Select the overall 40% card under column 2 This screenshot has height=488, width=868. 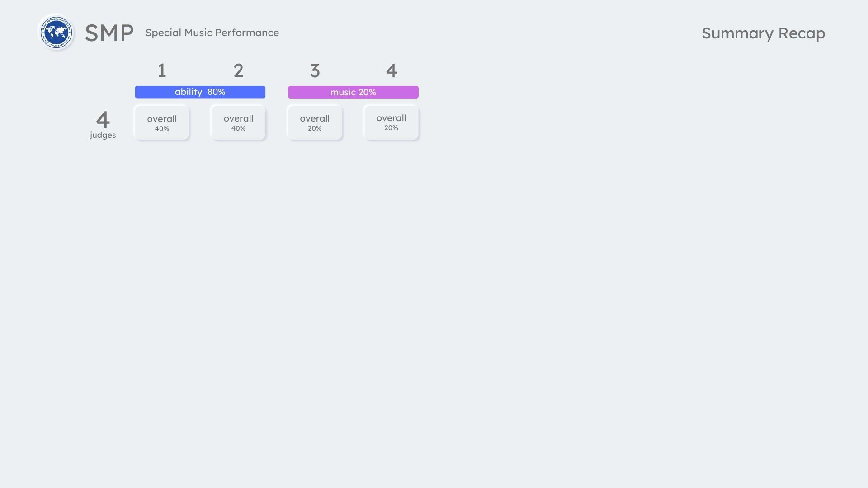click(238, 122)
